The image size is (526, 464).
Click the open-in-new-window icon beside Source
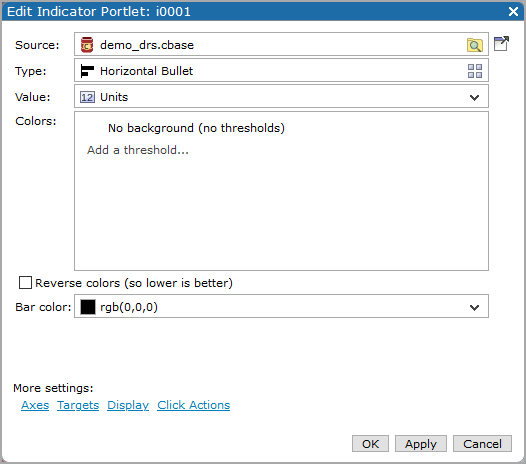point(501,44)
